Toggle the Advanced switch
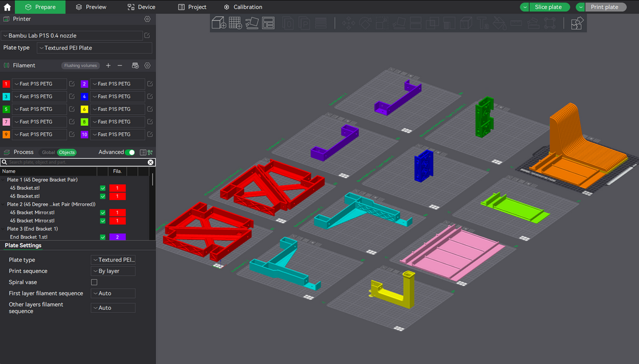The height and width of the screenshot is (364, 639). tap(130, 152)
